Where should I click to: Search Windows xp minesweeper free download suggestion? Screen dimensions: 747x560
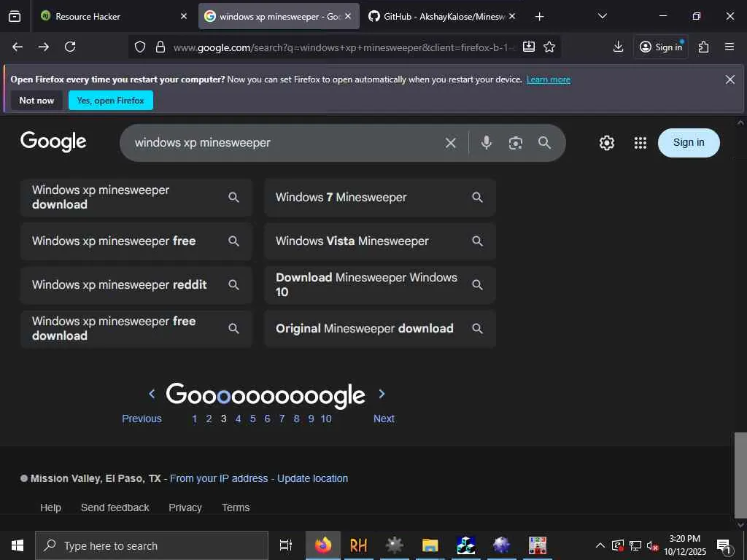136,329
